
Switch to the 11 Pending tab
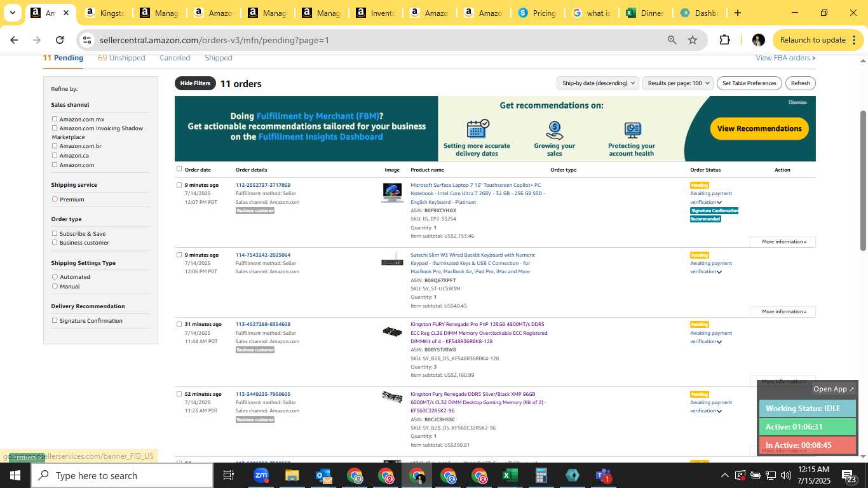[x=63, y=58]
